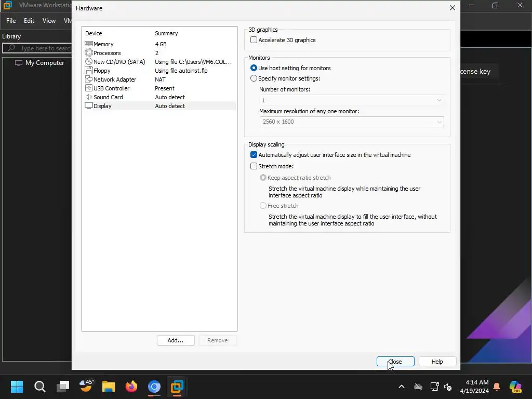The width and height of the screenshot is (532, 399).
Task: Select Use host setting for monitors
Action: tap(254, 68)
